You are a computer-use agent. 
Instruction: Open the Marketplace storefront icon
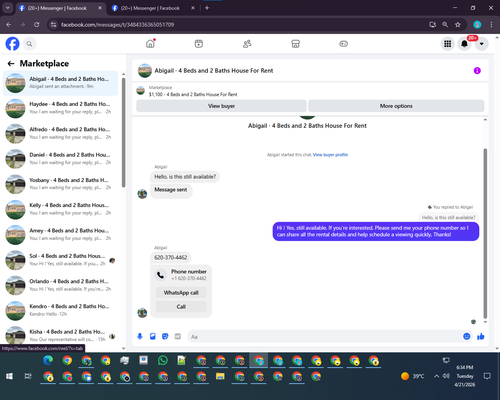[295, 44]
